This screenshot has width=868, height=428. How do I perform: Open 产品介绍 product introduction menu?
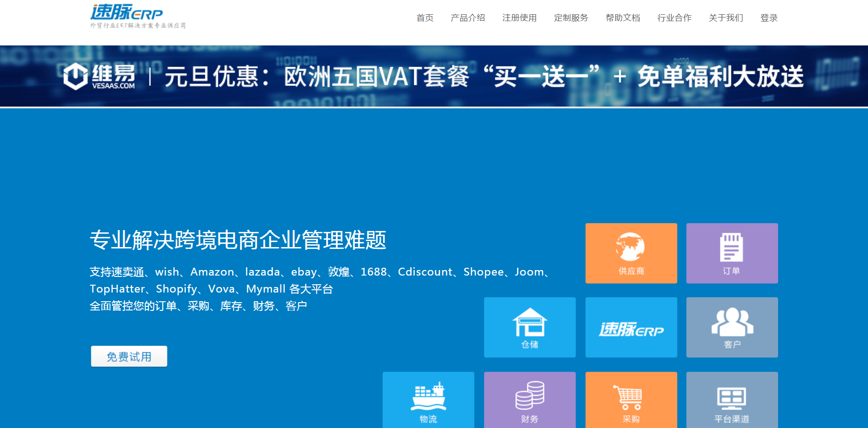(467, 18)
